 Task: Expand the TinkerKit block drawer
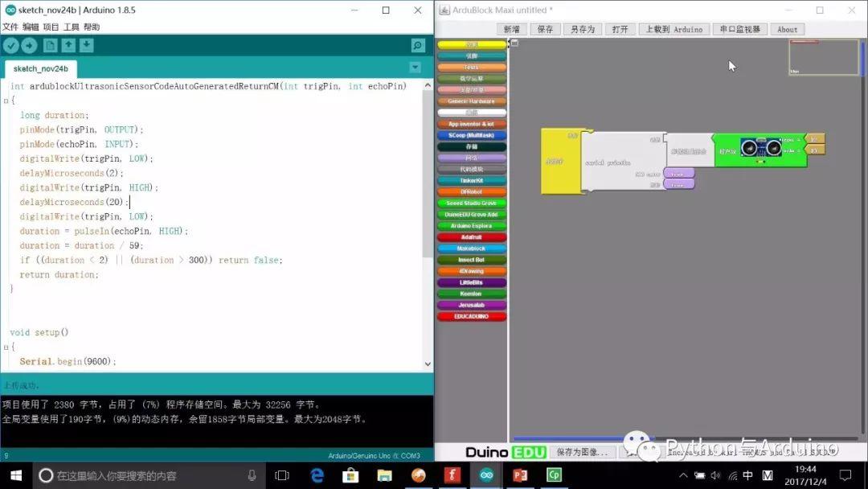(472, 181)
